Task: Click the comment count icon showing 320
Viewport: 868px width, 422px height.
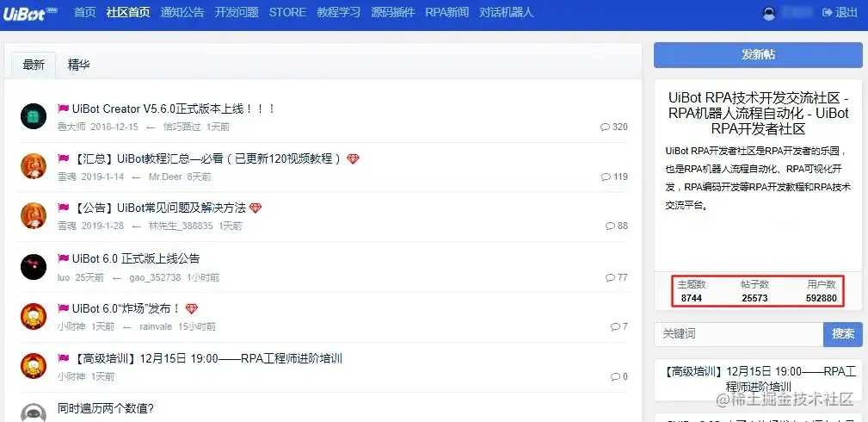Action: click(605, 127)
